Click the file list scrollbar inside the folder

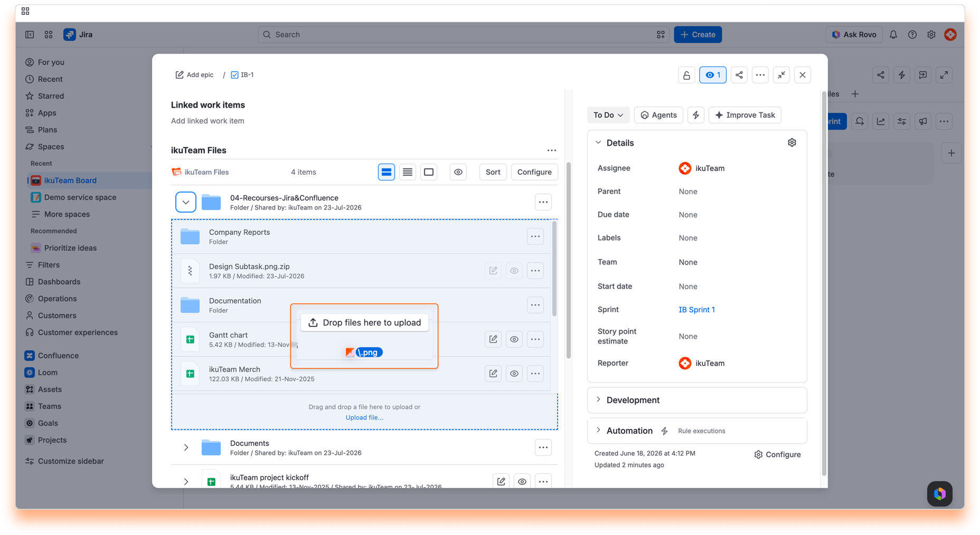[x=554, y=269]
